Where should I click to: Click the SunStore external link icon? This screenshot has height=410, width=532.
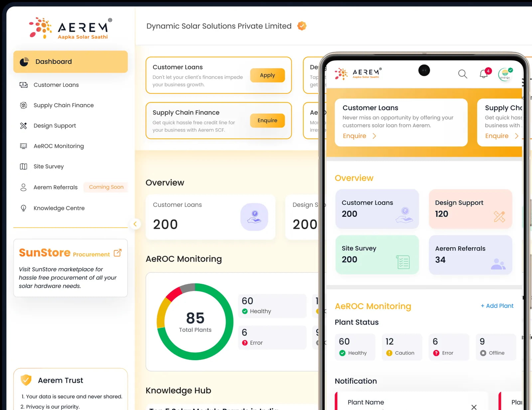point(117,253)
